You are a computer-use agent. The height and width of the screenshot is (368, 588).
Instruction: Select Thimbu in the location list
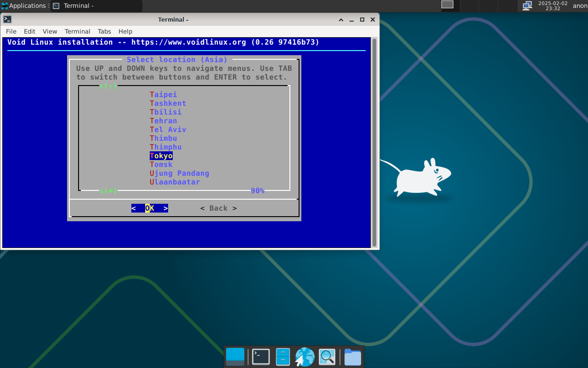coord(163,138)
